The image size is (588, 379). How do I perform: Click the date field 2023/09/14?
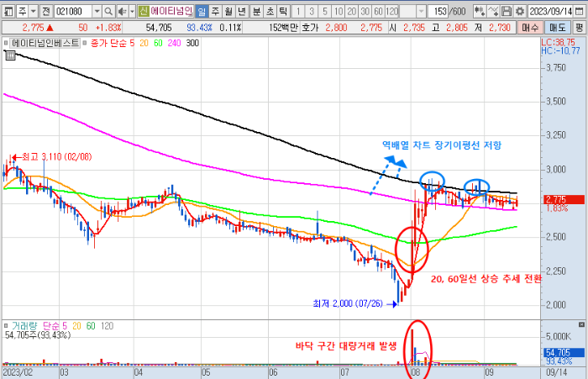click(x=550, y=12)
